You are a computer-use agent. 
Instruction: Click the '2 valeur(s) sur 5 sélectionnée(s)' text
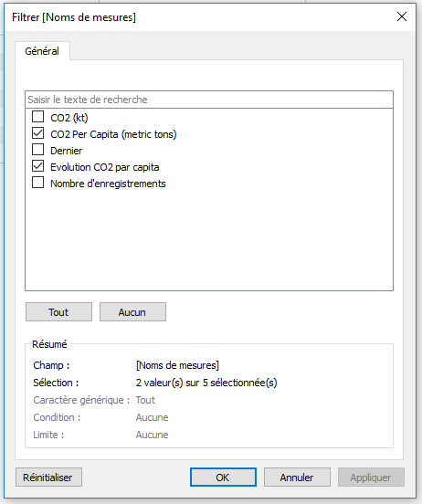206,383
